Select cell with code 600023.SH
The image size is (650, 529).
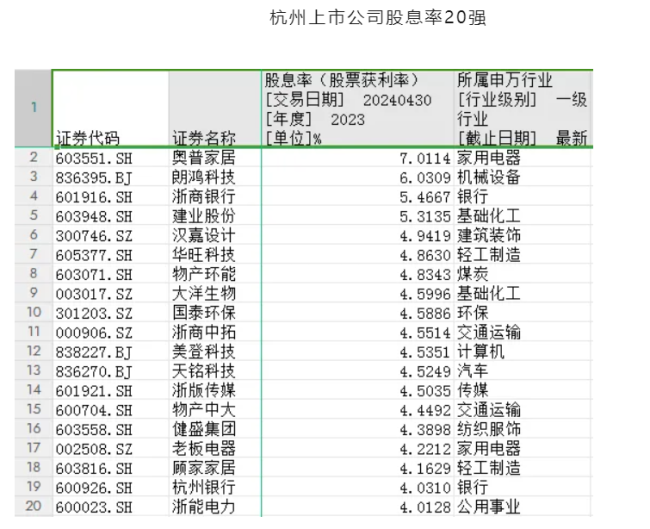click(x=111, y=507)
